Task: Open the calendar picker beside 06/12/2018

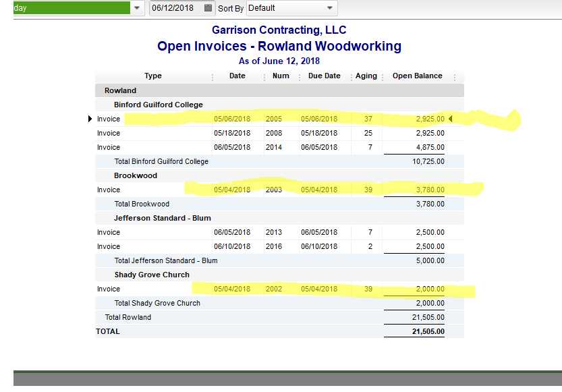Action: [208, 8]
